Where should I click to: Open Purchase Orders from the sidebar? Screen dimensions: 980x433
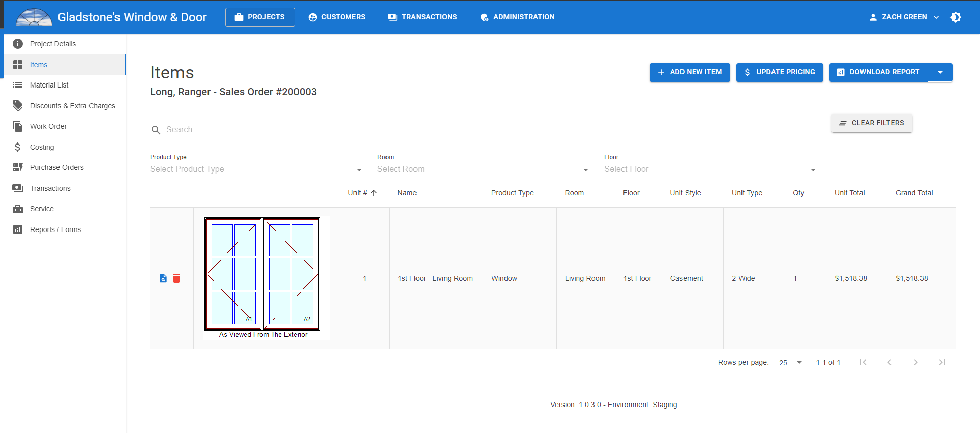56,167
